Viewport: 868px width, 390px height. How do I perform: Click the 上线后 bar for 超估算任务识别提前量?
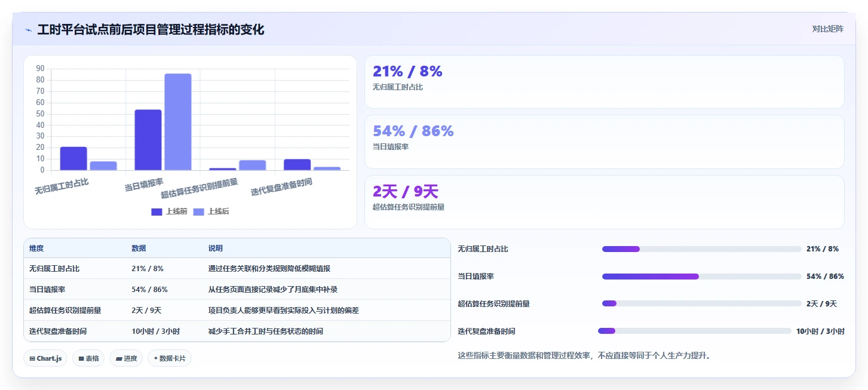coord(253,165)
